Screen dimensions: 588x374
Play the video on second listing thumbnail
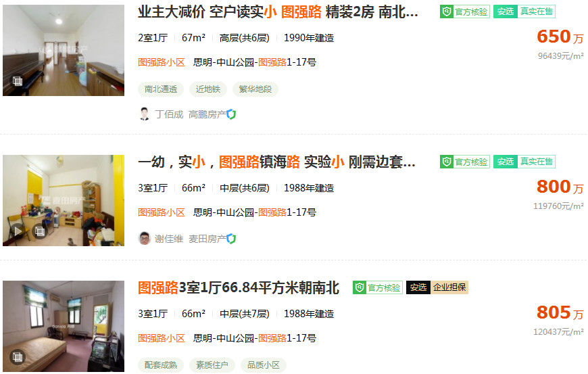point(18,231)
